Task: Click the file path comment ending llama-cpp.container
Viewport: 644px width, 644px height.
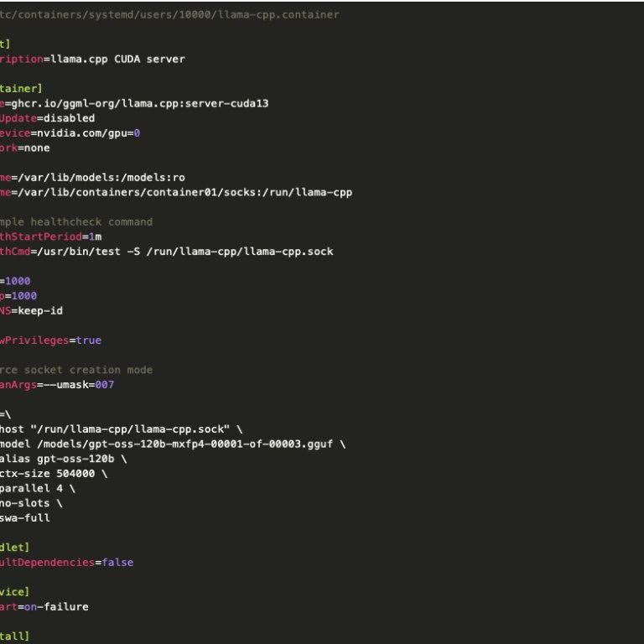Action: (x=169, y=15)
